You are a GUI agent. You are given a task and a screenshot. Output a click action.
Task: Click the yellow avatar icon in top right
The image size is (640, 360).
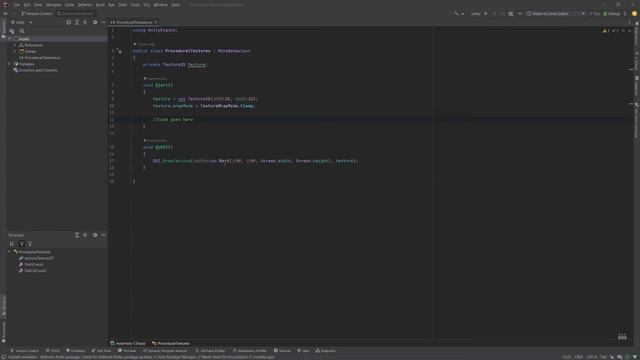coord(634,13)
